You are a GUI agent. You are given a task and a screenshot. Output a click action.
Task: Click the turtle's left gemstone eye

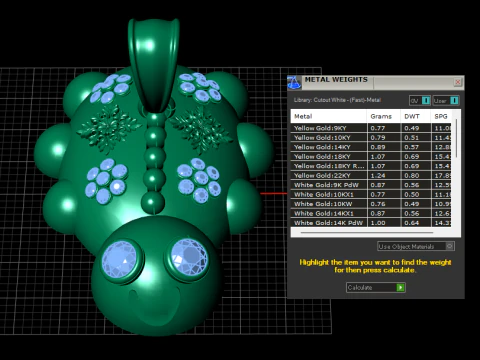pos(120,259)
